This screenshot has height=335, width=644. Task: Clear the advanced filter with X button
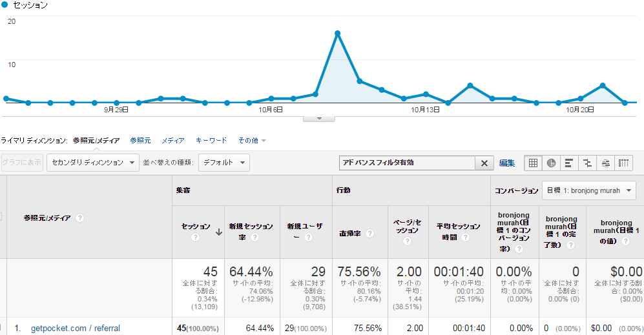tap(484, 163)
